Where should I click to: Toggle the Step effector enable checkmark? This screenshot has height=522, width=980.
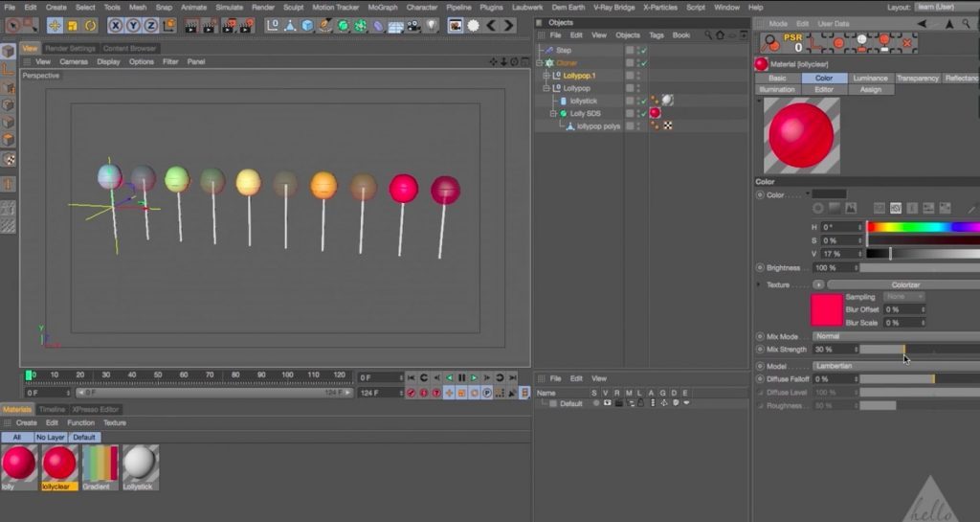click(643, 51)
